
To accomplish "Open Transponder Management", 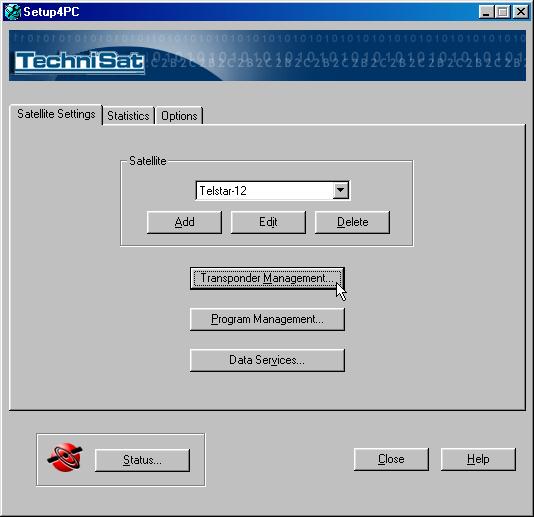I will [x=267, y=278].
